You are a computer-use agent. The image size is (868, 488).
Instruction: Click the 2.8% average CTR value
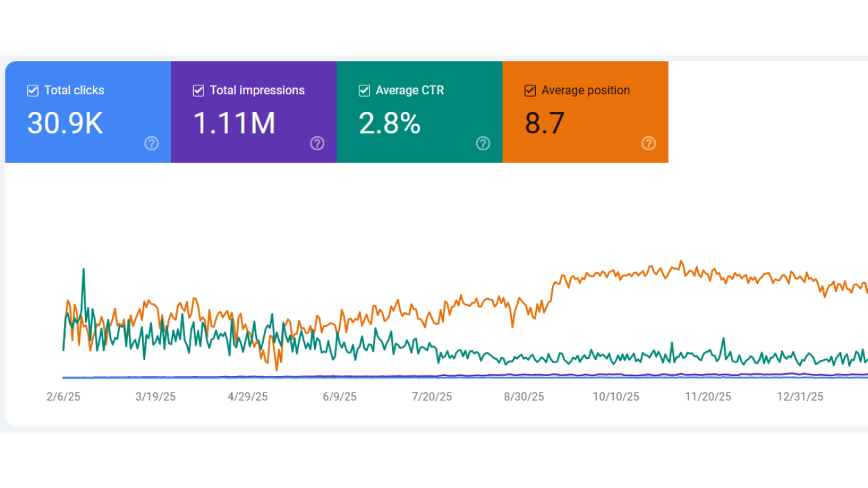(x=389, y=123)
